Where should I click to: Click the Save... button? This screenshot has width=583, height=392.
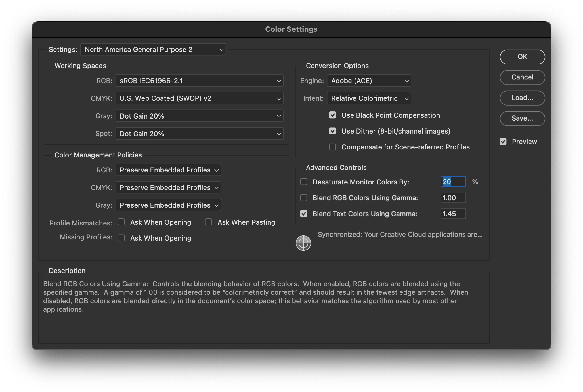[522, 118]
